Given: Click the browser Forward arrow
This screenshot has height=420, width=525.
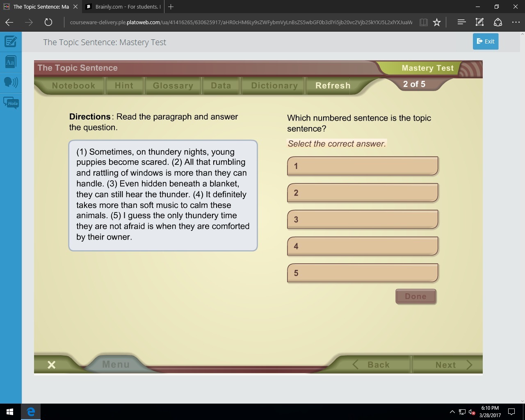Looking at the screenshot, I should [29, 22].
